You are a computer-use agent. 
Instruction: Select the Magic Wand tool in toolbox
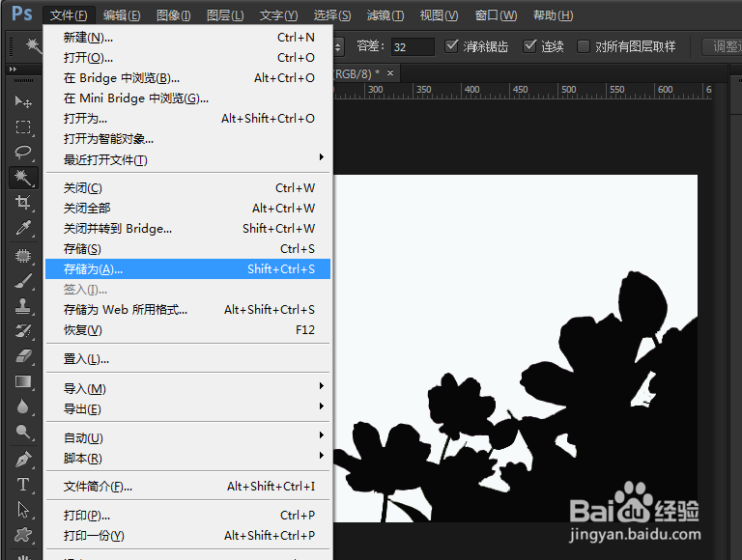[x=23, y=178]
